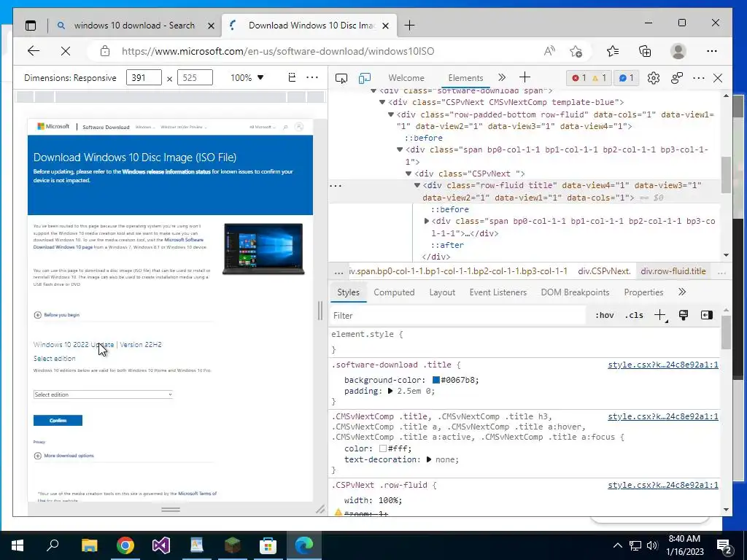Open the Favorites list icon

pos(613,51)
